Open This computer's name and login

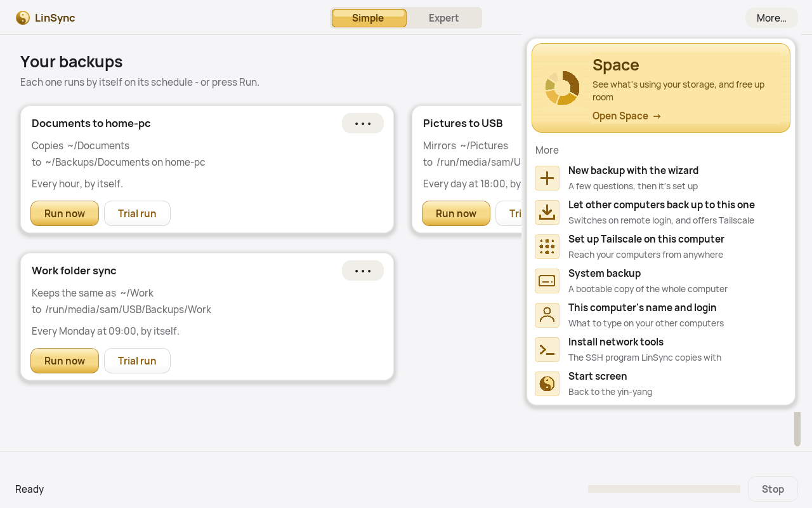661,315
